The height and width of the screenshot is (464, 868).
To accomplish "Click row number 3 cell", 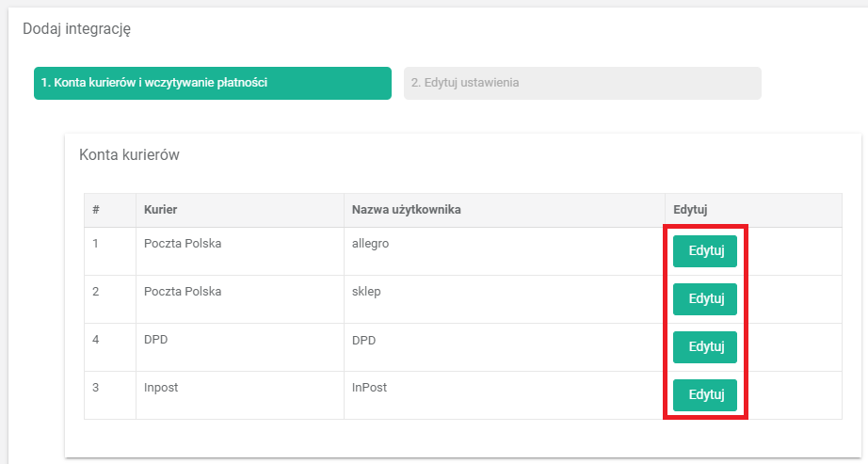I will [96, 388].
